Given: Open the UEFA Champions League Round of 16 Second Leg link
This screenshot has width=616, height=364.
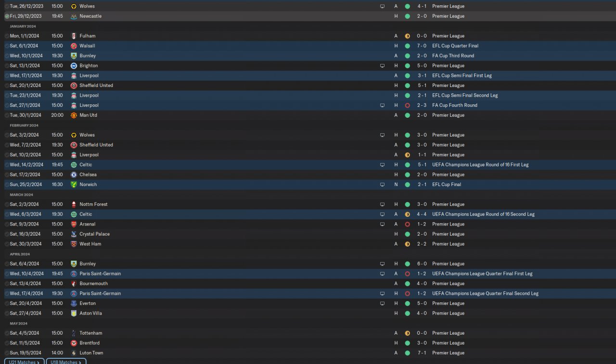Looking at the screenshot, I should point(483,214).
